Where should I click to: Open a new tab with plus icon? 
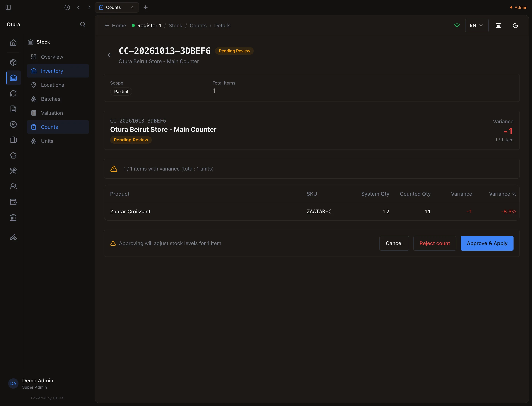click(x=145, y=8)
